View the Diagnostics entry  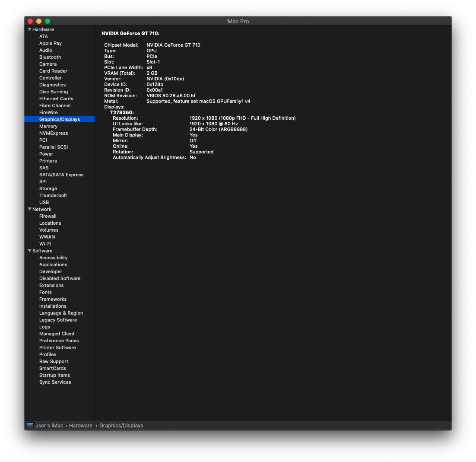52,85
